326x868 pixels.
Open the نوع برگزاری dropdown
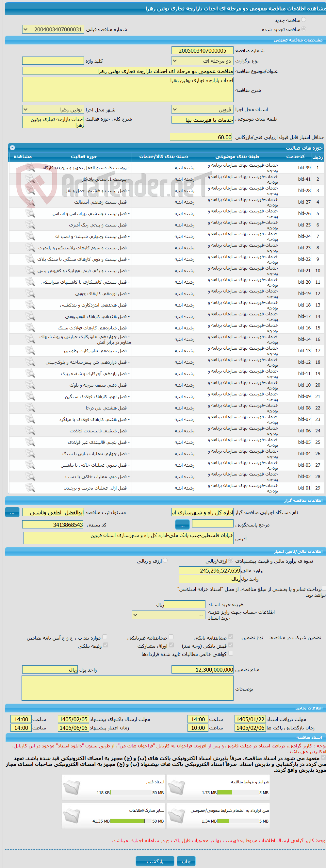click(x=203, y=61)
